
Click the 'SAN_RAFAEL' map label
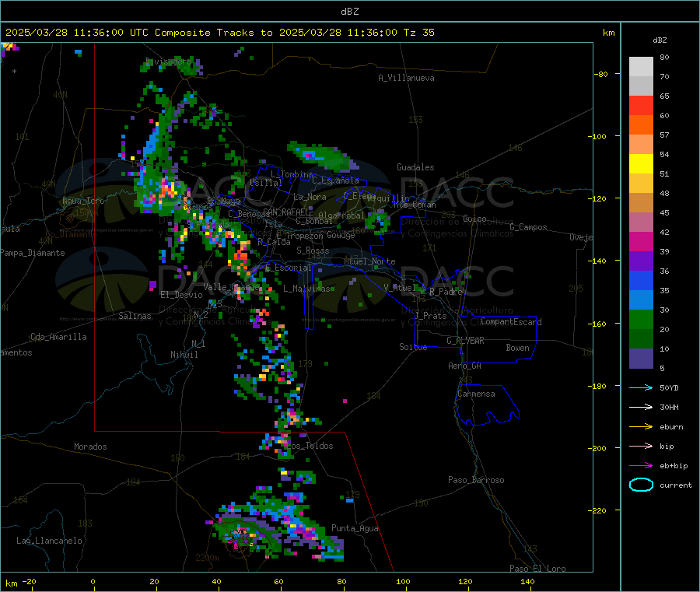(288, 212)
